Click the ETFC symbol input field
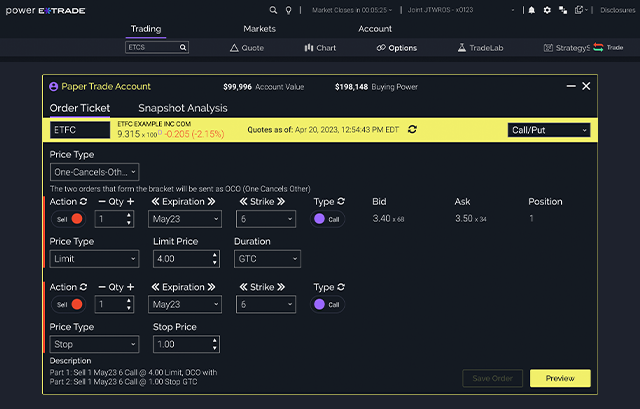 [79, 130]
